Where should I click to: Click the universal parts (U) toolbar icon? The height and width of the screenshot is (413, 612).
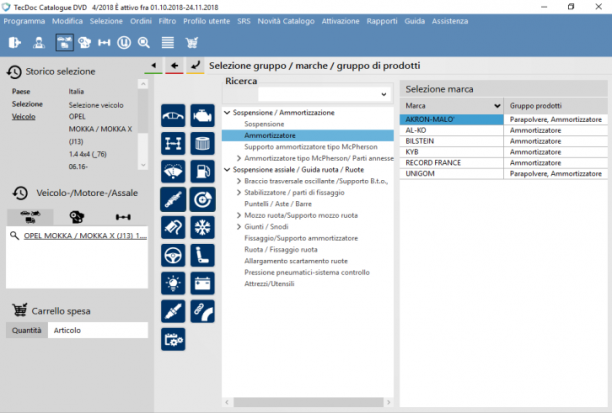[x=124, y=42]
